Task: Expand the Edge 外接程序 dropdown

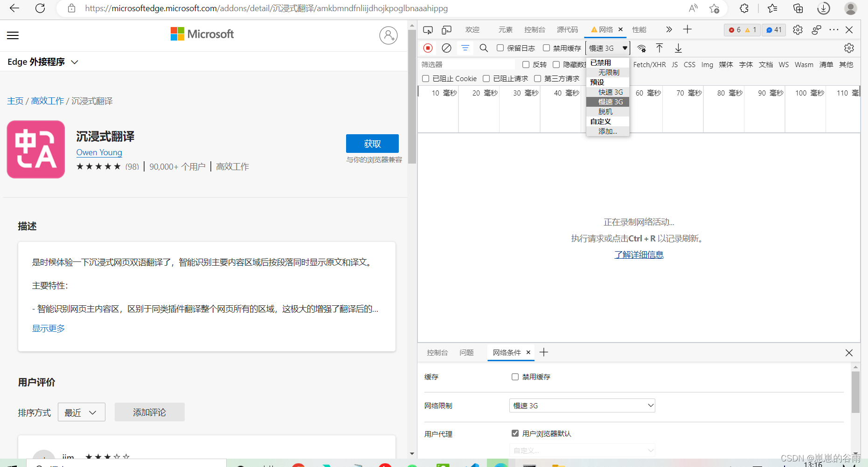Action: coord(43,62)
